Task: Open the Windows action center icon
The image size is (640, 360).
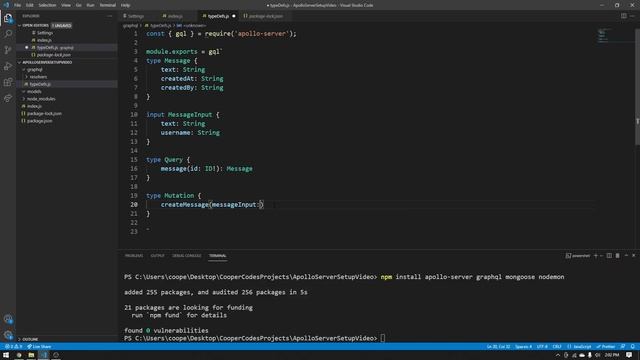Action: pos(629,355)
